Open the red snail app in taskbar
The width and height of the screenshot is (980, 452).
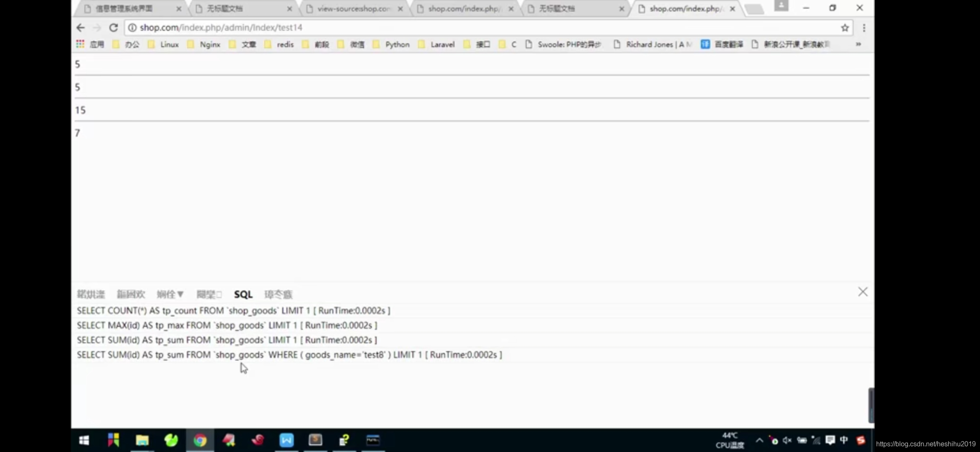tap(258, 440)
